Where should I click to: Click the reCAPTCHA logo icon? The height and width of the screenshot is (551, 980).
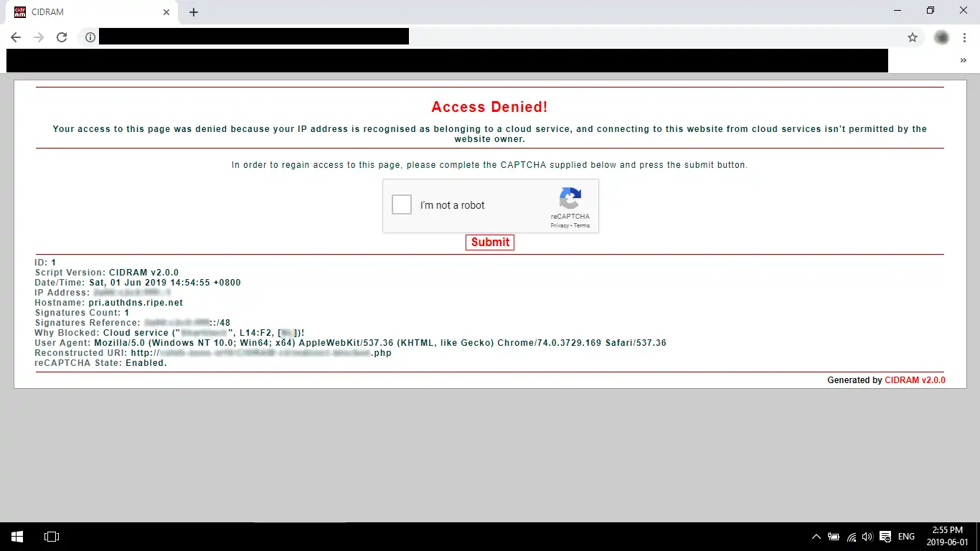tap(570, 198)
